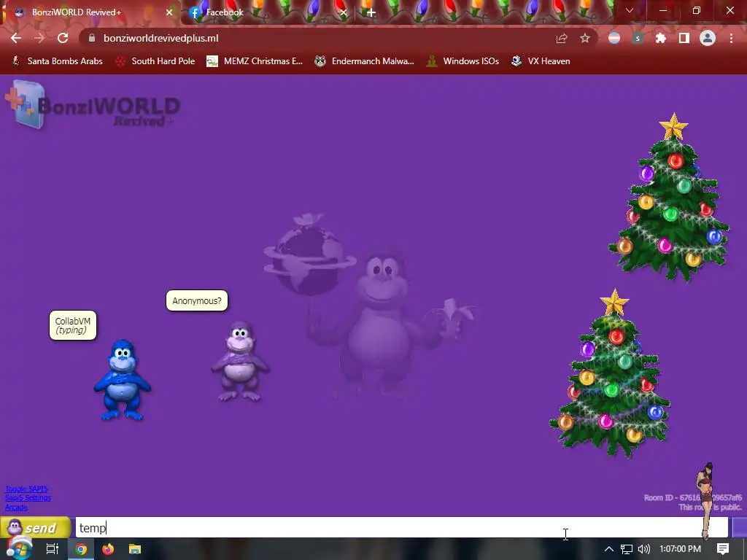
Task: Click the upper Christmas tree
Action: click(670, 198)
